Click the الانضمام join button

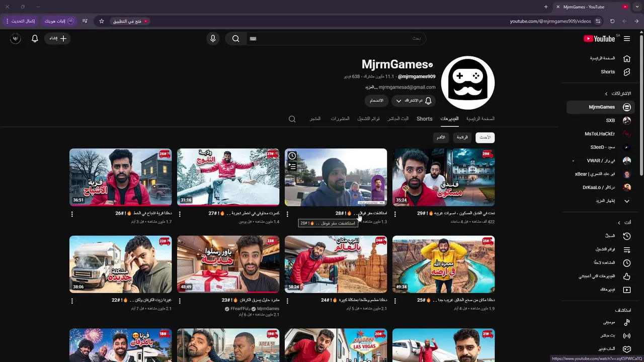tap(376, 101)
